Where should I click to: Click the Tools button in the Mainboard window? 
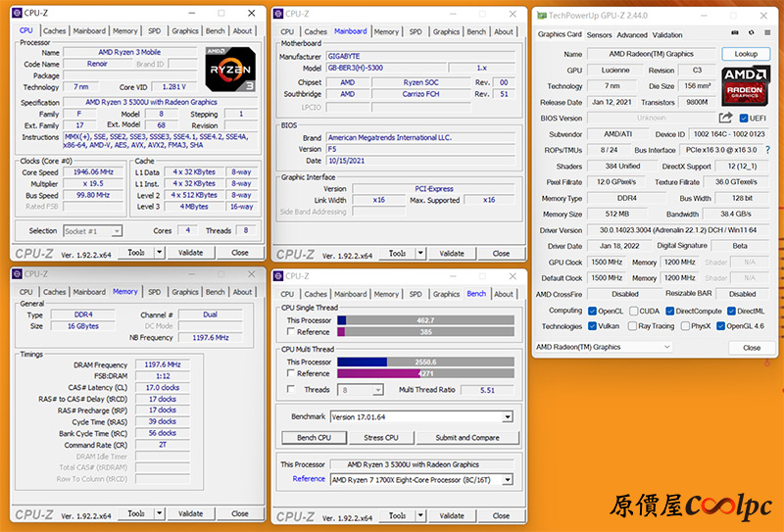398,254
